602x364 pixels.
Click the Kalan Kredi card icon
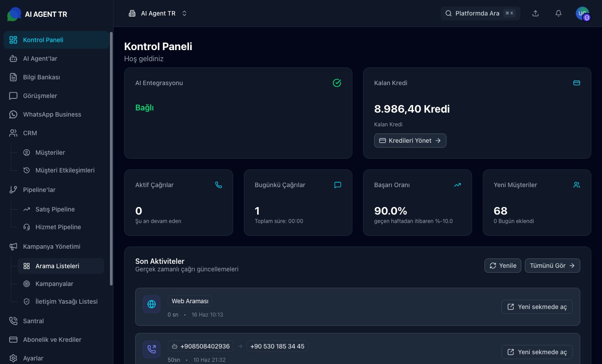click(577, 83)
